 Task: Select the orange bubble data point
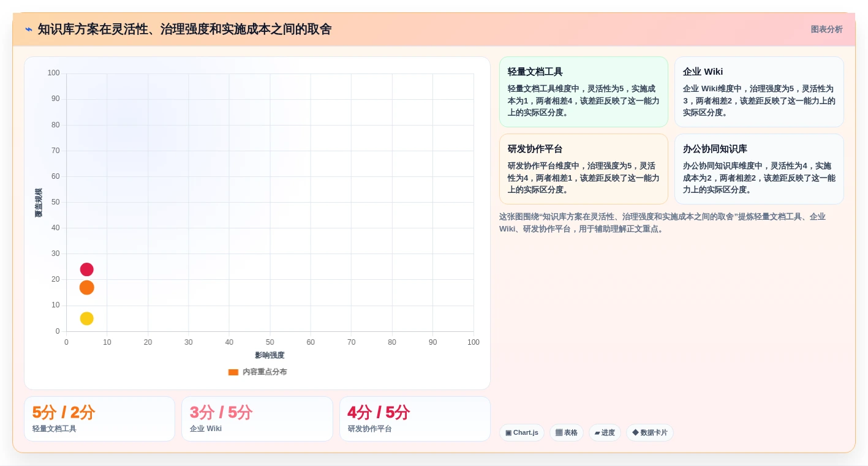point(87,287)
